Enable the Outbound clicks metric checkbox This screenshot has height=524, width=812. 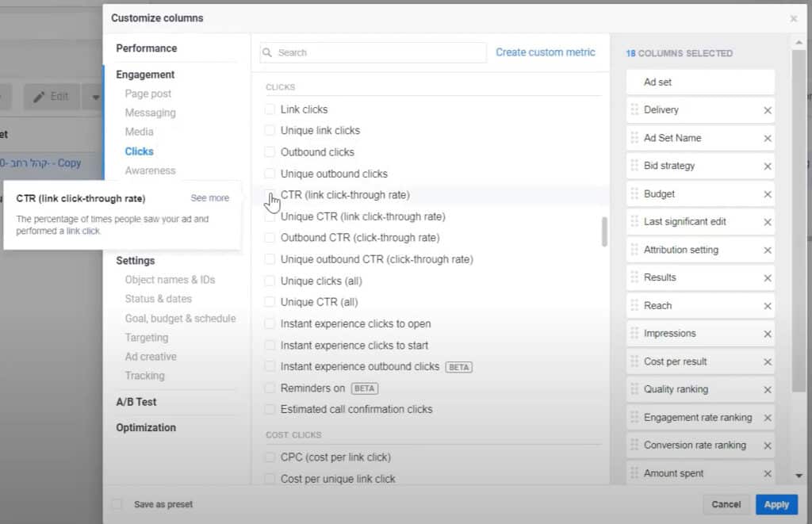point(270,152)
